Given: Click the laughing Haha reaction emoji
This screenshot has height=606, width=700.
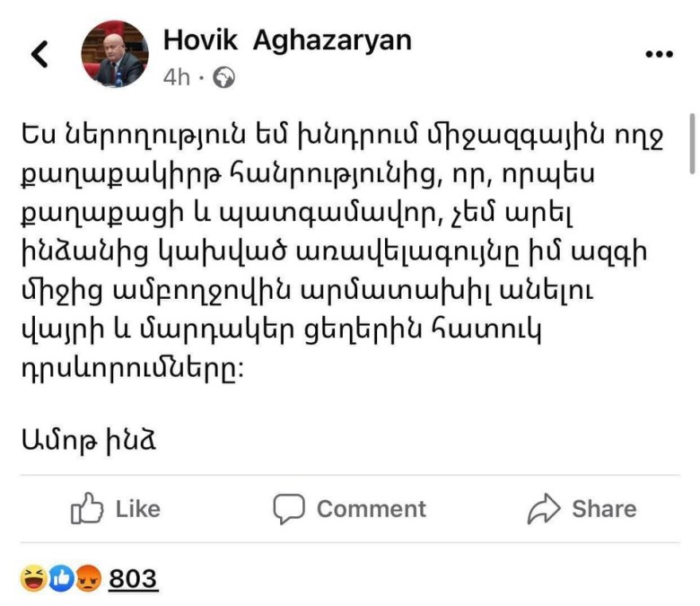Looking at the screenshot, I should tap(33, 578).
